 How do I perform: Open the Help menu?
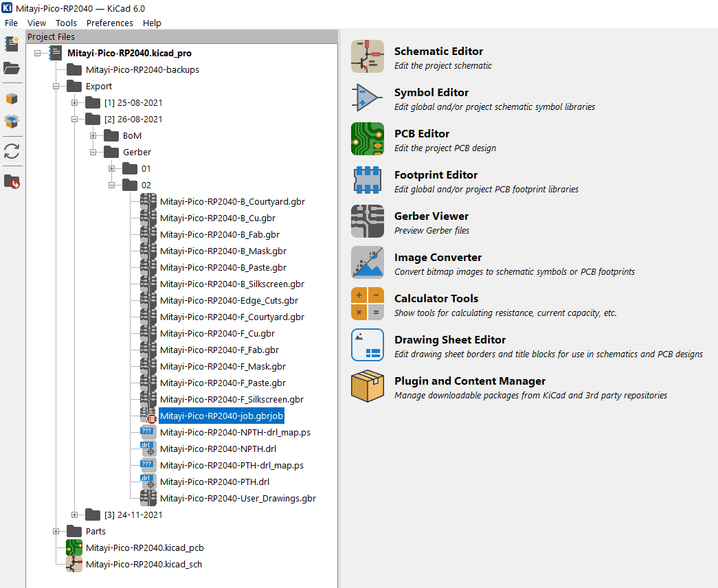tap(152, 23)
